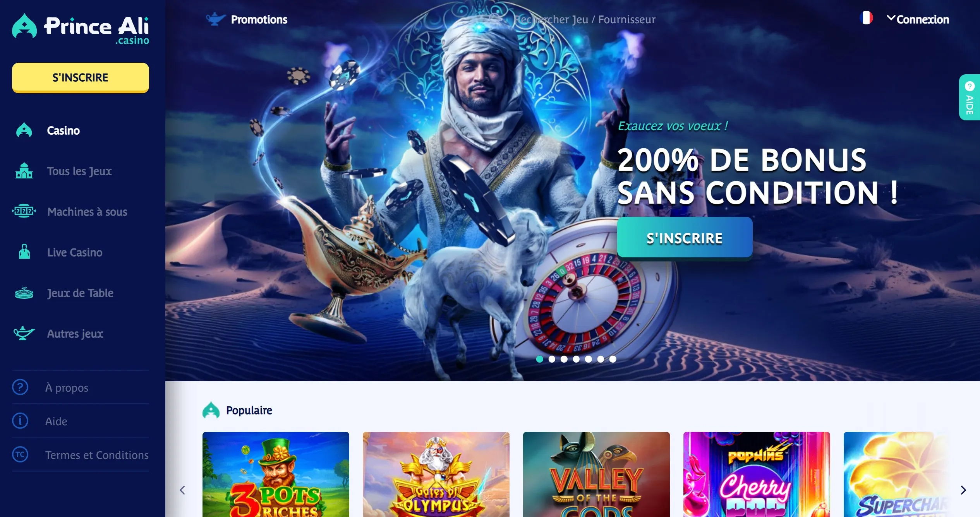The width and height of the screenshot is (980, 517).
Task: Click the À propos question mark icon
Action: (x=20, y=387)
